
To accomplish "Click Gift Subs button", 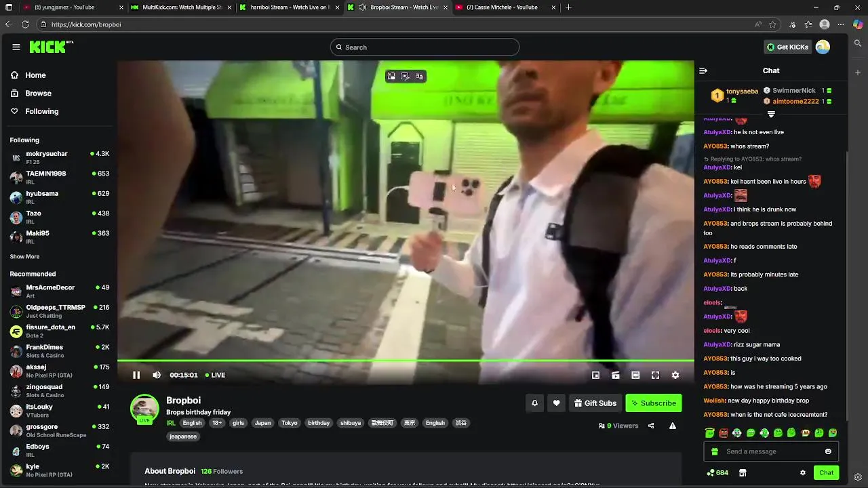I will (595, 403).
